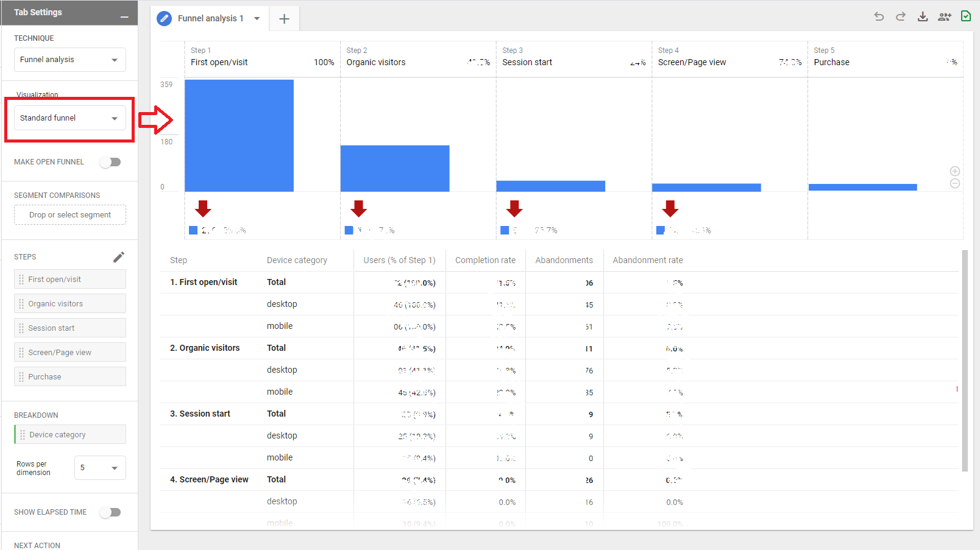The image size is (980, 550).
Task: Click the table's vertical scrollbar
Action: (x=964, y=361)
